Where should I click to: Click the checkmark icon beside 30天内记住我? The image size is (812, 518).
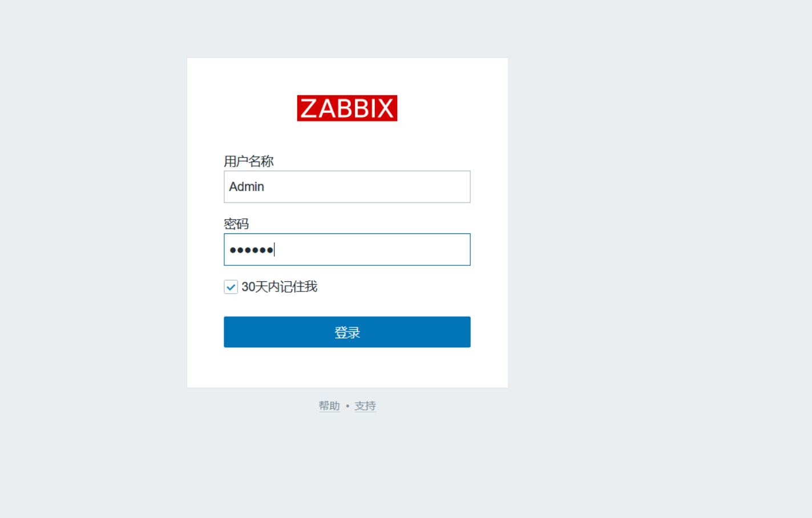pyautogui.click(x=231, y=287)
